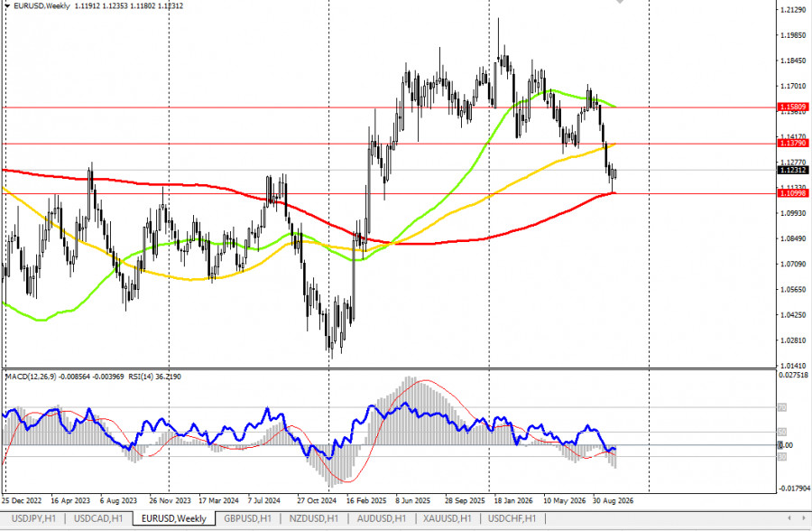Go to the AUDUSD,H1 chart tab

382,518
